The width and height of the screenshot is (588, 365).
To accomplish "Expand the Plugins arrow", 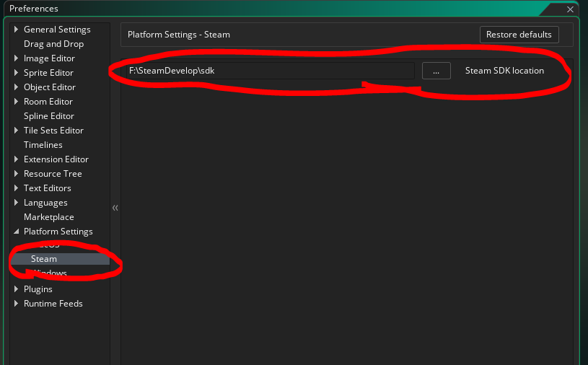I will click(x=16, y=289).
